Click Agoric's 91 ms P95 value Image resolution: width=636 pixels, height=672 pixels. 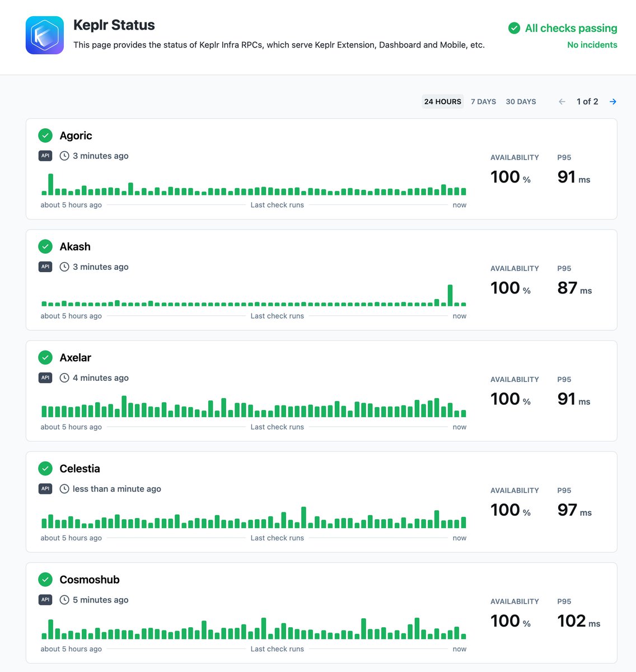pos(573,177)
